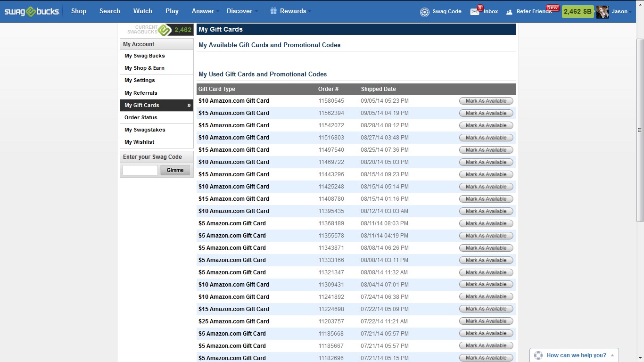Mark order 11333166 as available

tap(486, 260)
